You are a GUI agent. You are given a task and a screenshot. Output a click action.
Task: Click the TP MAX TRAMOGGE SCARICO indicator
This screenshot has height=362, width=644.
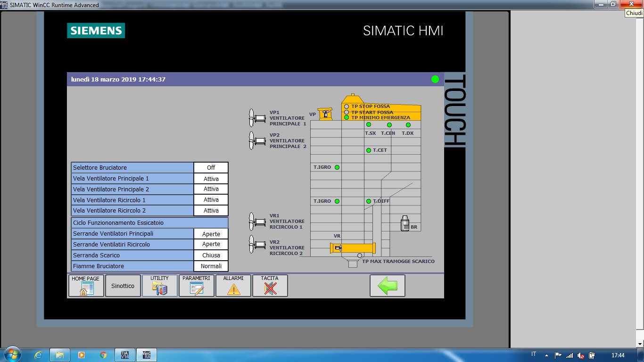360,255
